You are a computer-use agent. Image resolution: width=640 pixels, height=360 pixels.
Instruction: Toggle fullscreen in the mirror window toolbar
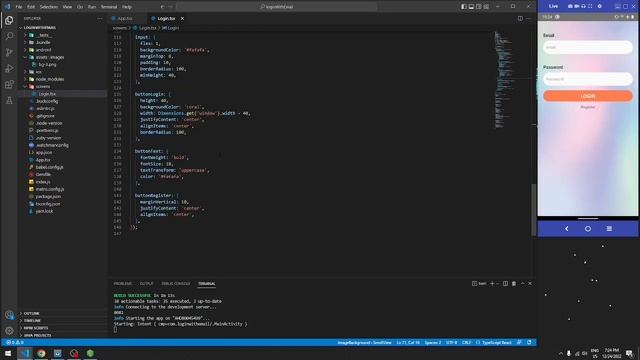pyautogui.click(x=590, y=6)
